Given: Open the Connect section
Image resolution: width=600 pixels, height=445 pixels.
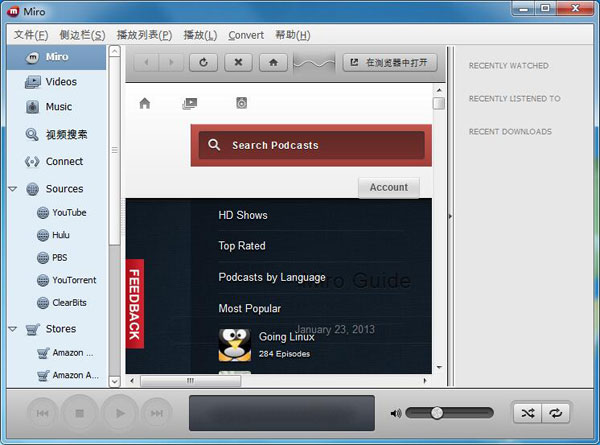Looking at the screenshot, I should click(x=57, y=161).
